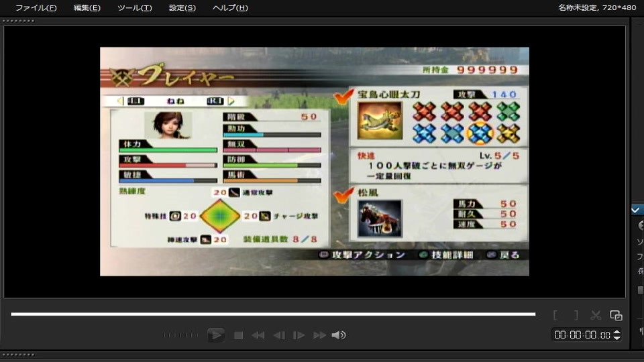Image resolution: width=644 pixels, height=362 pixels.
Task: Enlarge the preview window using the overlapping-squares icon
Action: [x=616, y=315]
